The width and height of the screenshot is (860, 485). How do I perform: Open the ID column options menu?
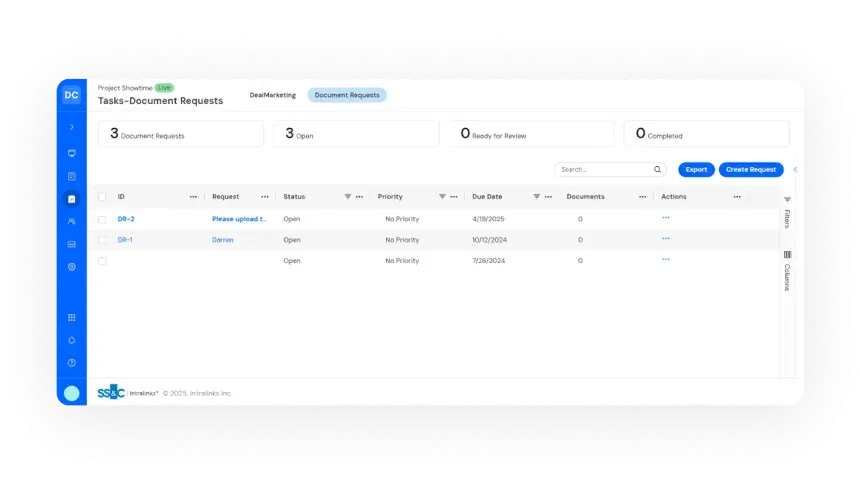193,197
